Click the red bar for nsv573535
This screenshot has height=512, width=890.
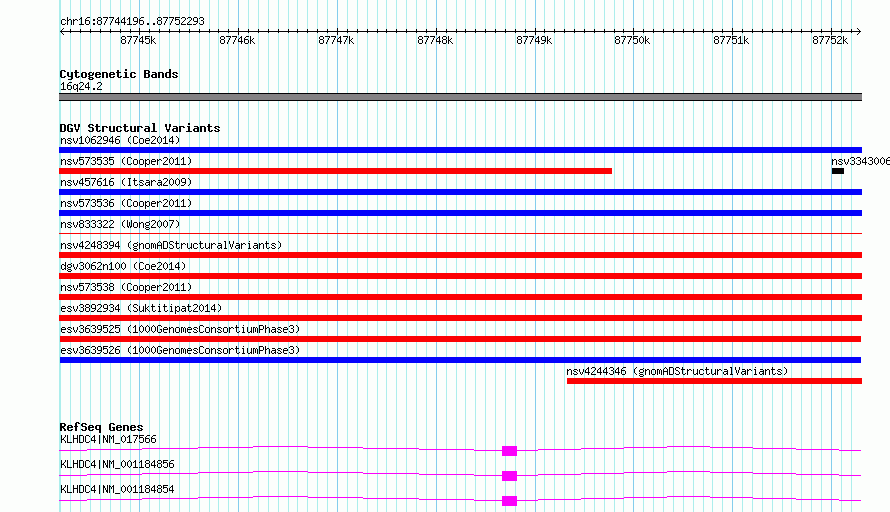click(335, 171)
